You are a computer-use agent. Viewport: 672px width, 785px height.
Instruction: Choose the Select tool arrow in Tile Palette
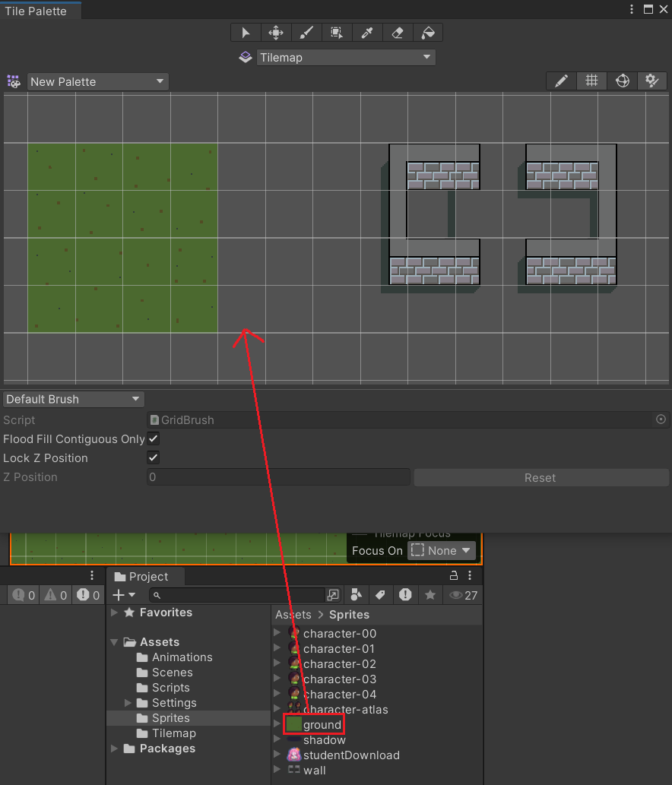(x=246, y=33)
